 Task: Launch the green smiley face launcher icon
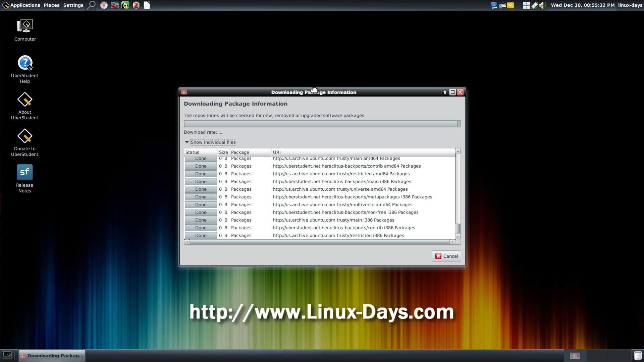[125, 5]
